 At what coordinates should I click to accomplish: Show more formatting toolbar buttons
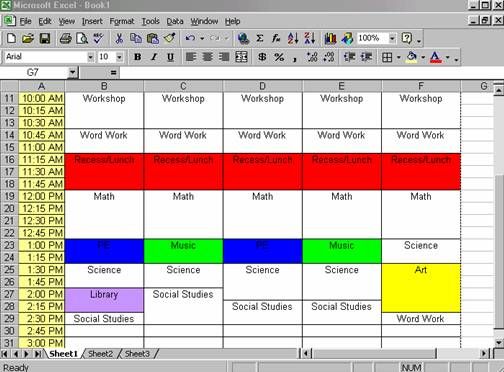456,59
